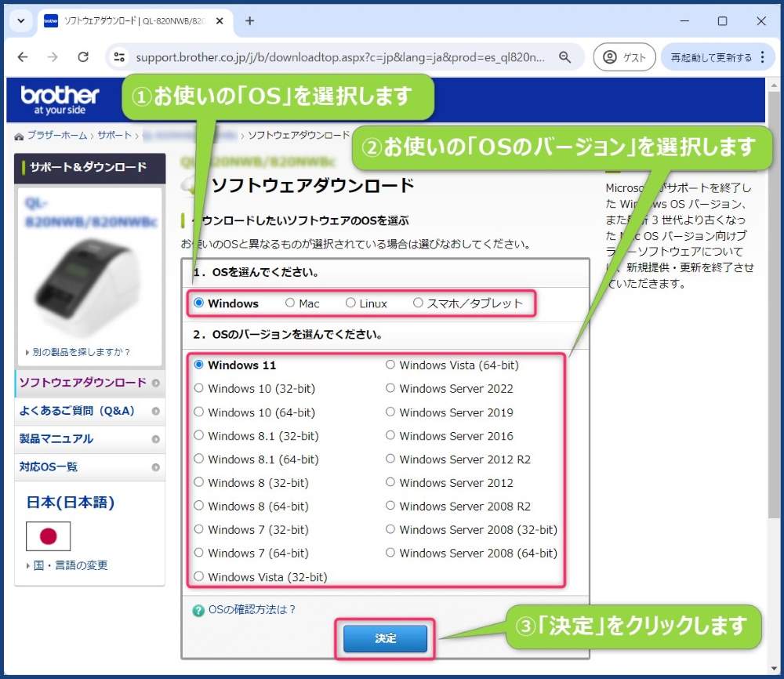Choose the Windows Server 2012 option without R2
This screenshot has width=784, height=679.
pyautogui.click(x=390, y=482)
